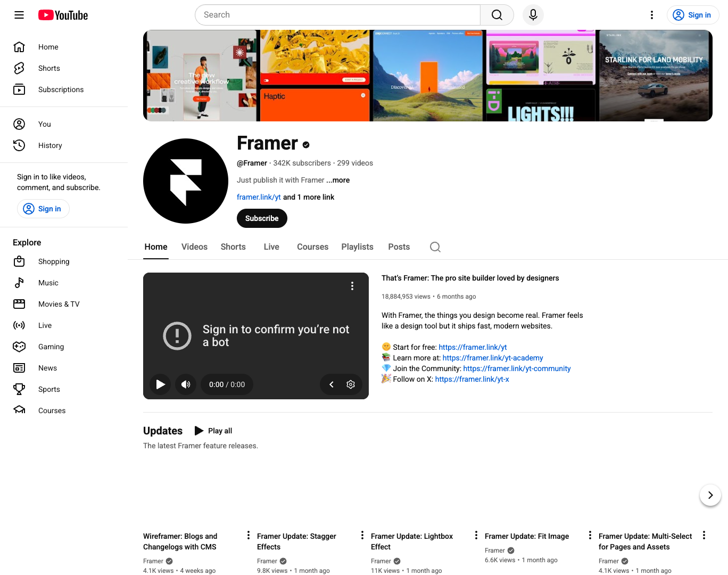
Task: Select History in the sidebar
Action: 50,145
